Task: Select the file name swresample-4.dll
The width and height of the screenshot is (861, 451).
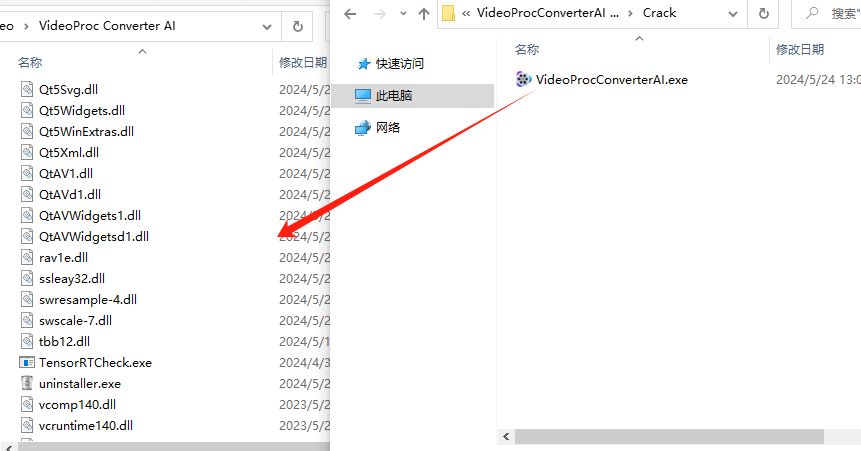Action: pyautogui.click(x=88, y=299)
